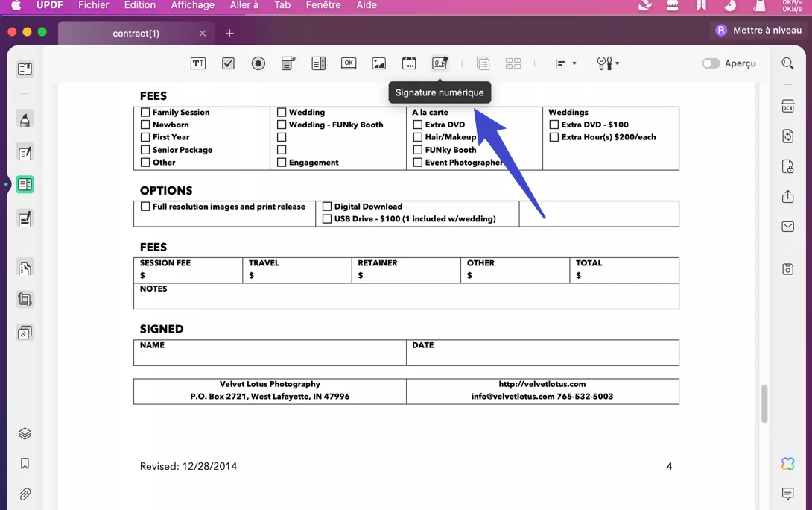
Task: Check the Senior Package checkbox
Action: pos(145,150)
